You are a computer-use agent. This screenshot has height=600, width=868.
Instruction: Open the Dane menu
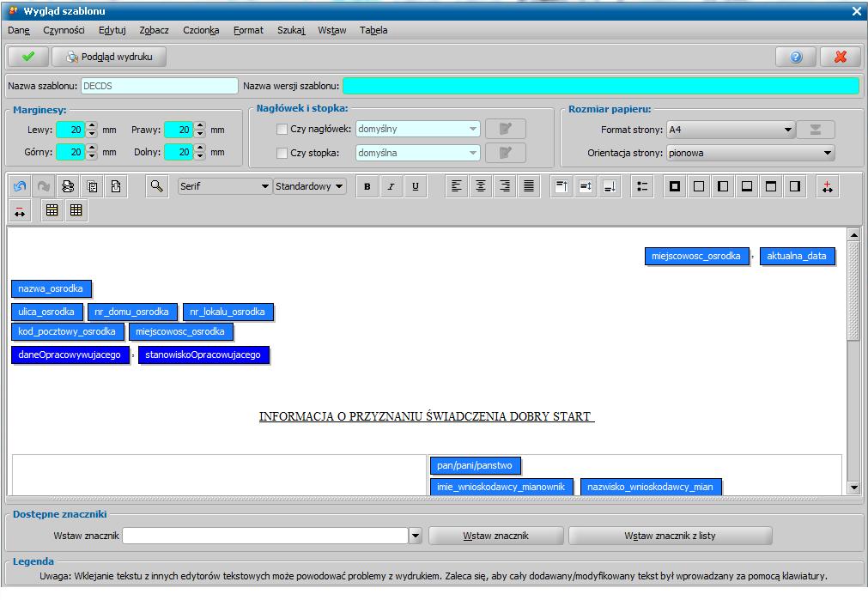pos(19,30)
